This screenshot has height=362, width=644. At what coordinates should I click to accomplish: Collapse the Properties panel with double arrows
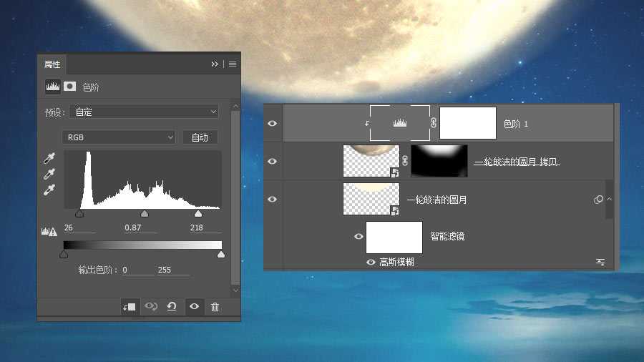point(215,64)
